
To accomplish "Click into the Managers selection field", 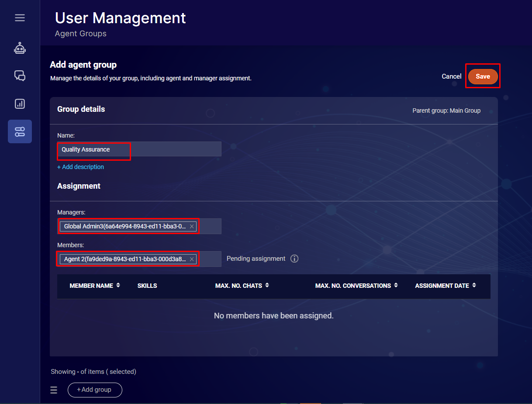I will click(139, 226).
